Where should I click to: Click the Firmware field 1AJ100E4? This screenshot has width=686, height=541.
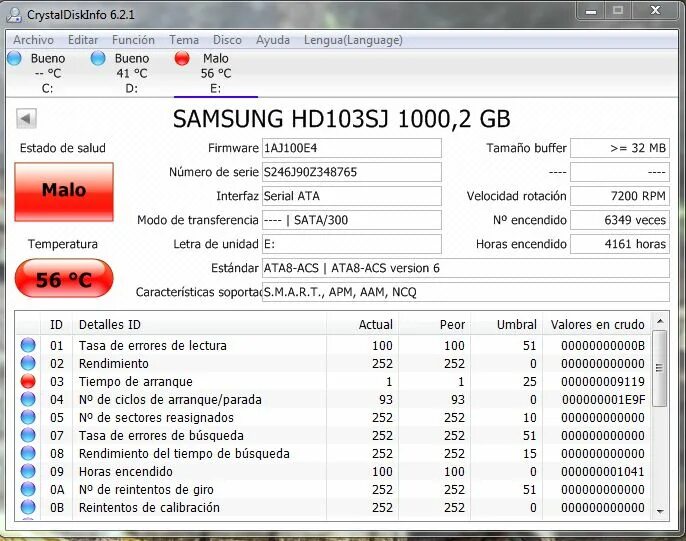pos(352,148)
